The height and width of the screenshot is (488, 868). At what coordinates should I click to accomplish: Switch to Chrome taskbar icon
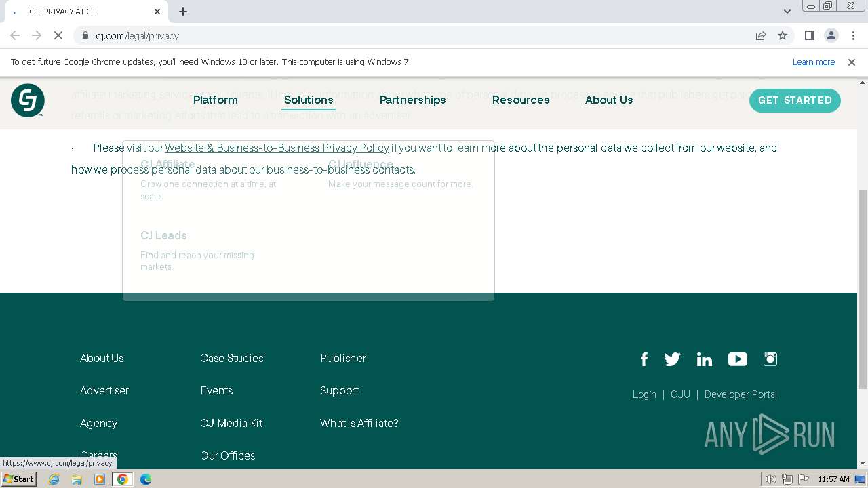(x=123, y=479)
